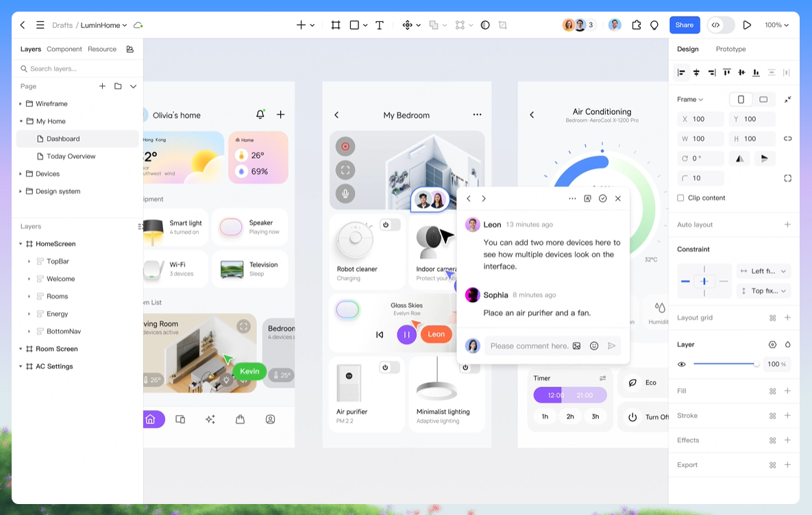The image size is (812, 515).
Task: Click the align left icon
Action: (682, 73)
